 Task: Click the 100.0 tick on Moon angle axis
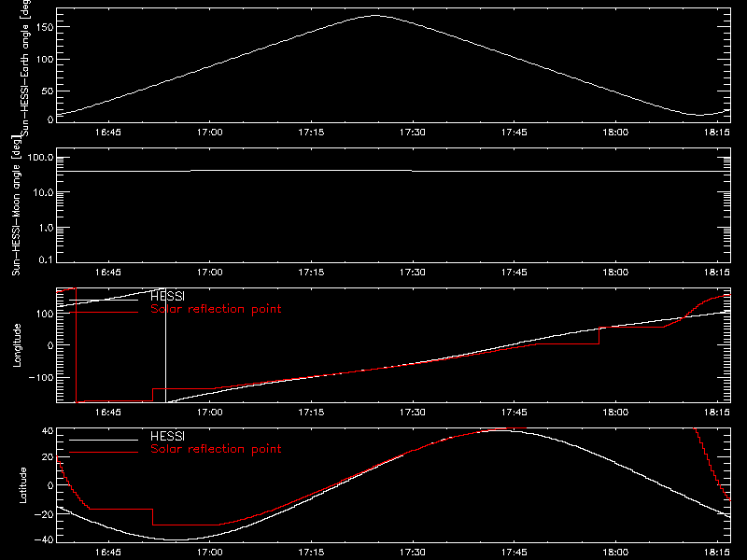(x=40, y=157)
